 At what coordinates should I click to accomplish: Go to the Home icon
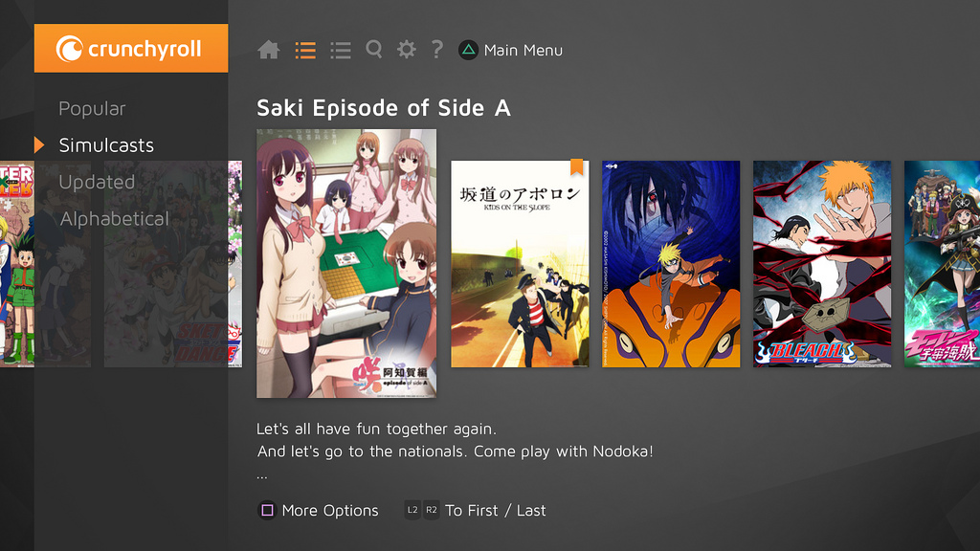269,50
